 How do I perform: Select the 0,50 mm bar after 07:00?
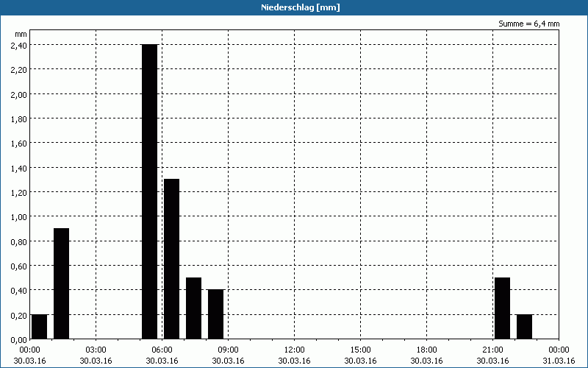tap(194, 308)
